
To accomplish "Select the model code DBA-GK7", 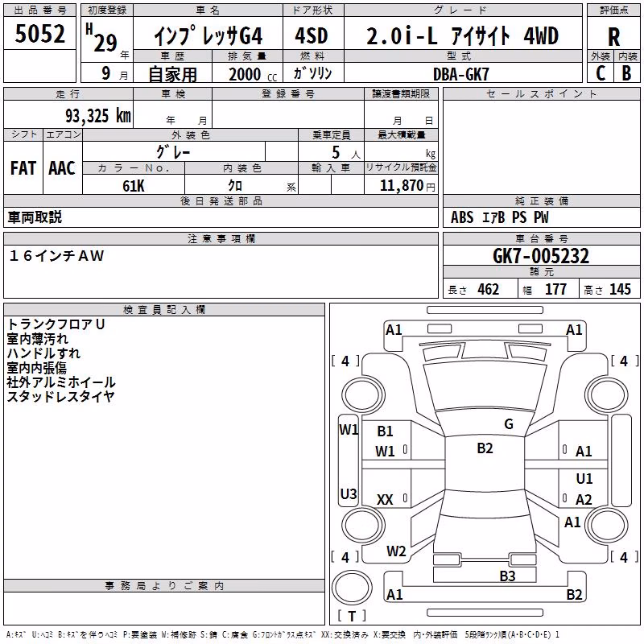I will pyautogui.click(x=460, y=74).
